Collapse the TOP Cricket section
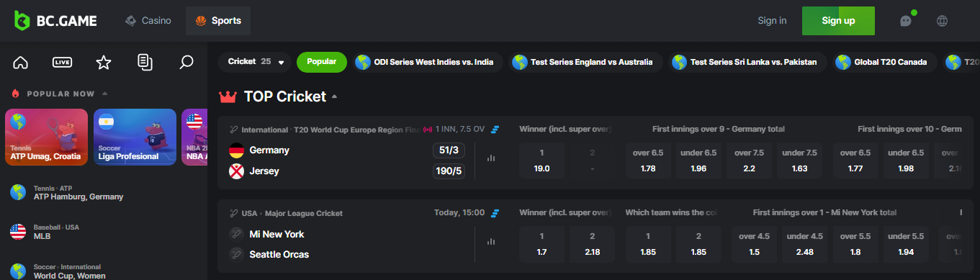 coord(334,96)
